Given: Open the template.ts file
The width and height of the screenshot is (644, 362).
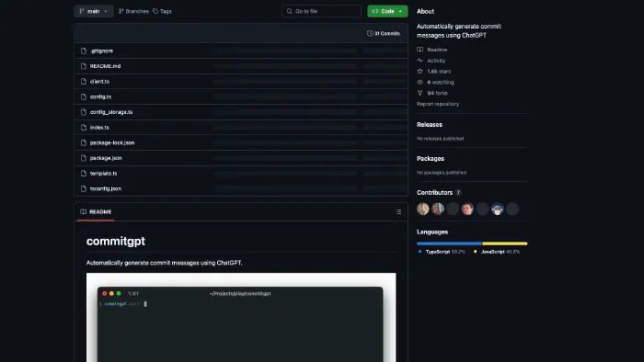Looking at the screenshot, I should click(x=103, y=173).
